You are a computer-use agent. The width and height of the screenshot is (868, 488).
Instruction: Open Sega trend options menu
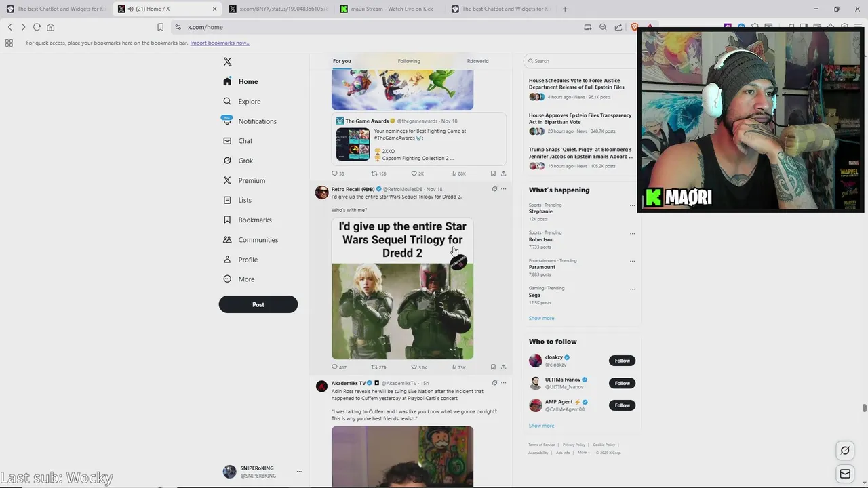[x=632, y=289]
